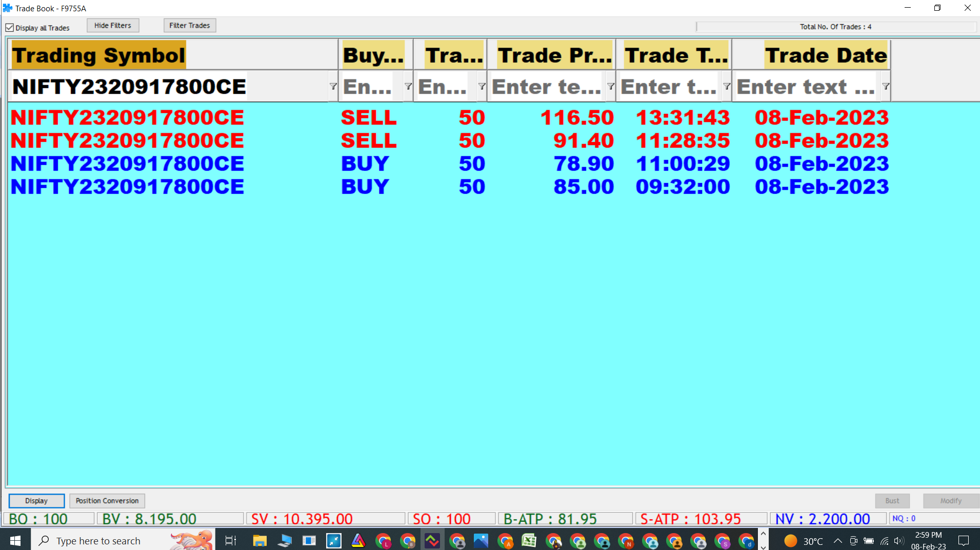Open Chrome profile A on taskbar
Viewport: 980px width, 550px height.
click(x=506, y=540)
